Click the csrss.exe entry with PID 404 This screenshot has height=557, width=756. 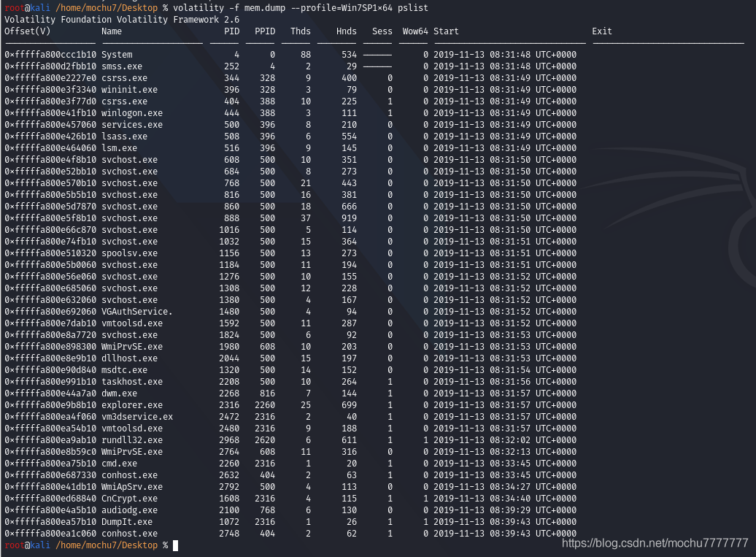(x=124, y=101)
